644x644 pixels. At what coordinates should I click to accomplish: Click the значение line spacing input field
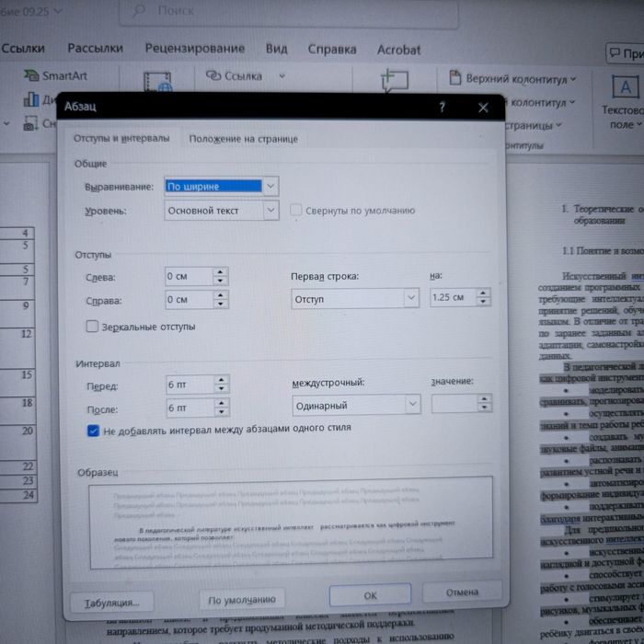tap(454, 403)
